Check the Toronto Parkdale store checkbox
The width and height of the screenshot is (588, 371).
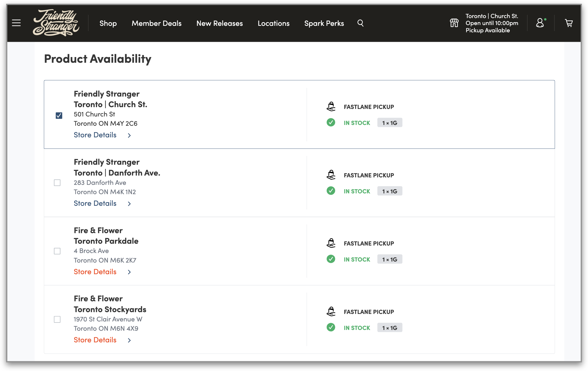pyautogui.click(x=57, y=251)
